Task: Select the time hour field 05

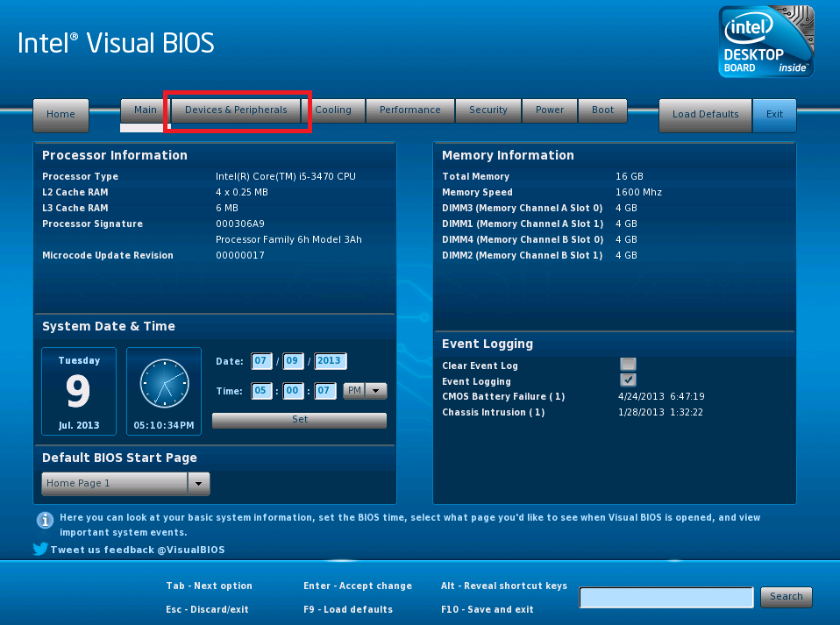Action: coord(261,390)
